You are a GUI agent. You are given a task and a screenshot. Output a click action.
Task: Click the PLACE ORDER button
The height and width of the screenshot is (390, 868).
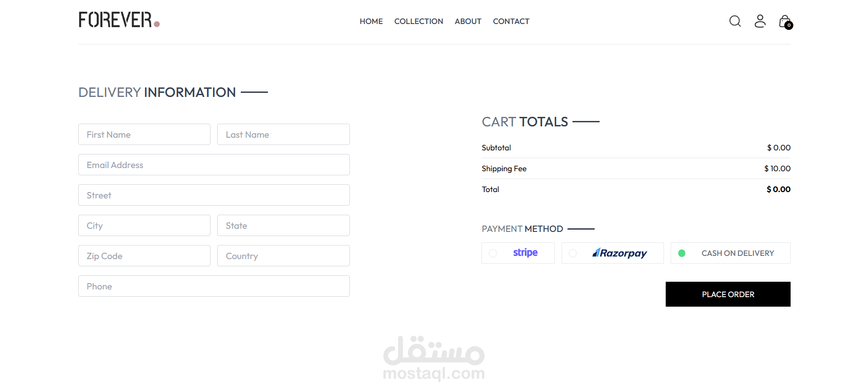click(x=728, y=294)
